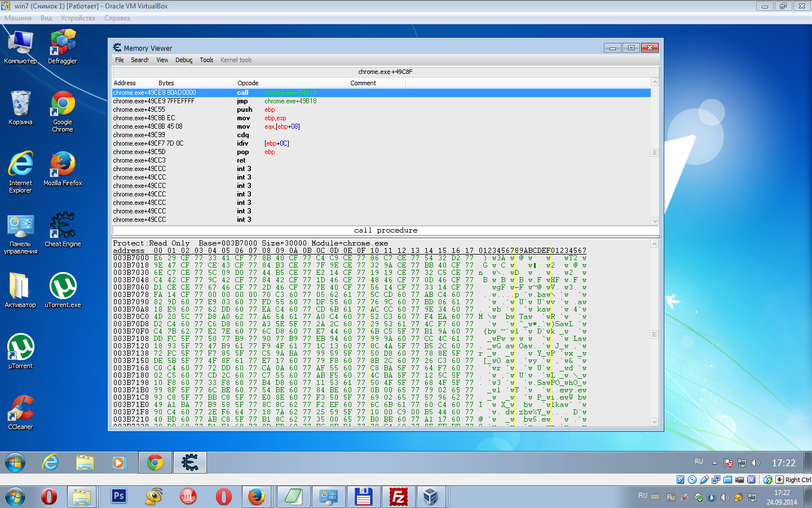Open Cheat Engine from the taskbar
The image size is (812, 508).
pos(189,462)
